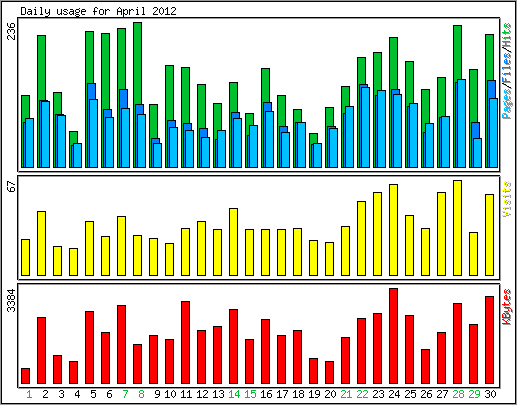Click day label '10' on the x-axis
This screenshot has height=405, width=517.
click(170, 395)
